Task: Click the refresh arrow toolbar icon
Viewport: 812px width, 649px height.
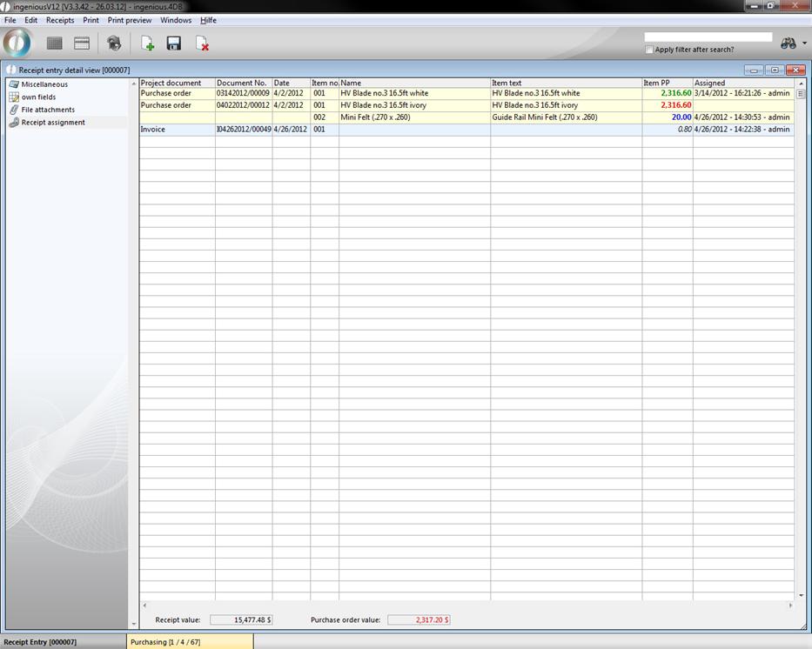Action: [x=113, y=43]
